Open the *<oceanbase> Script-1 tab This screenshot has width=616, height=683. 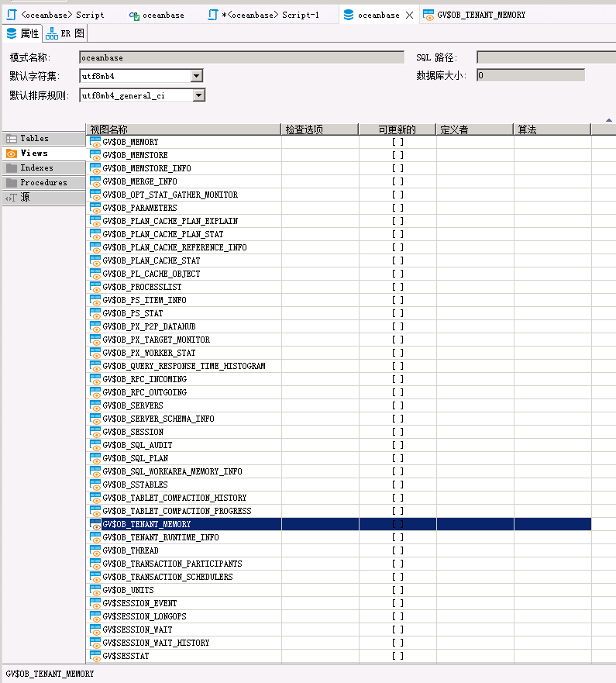tap(263, 15)
